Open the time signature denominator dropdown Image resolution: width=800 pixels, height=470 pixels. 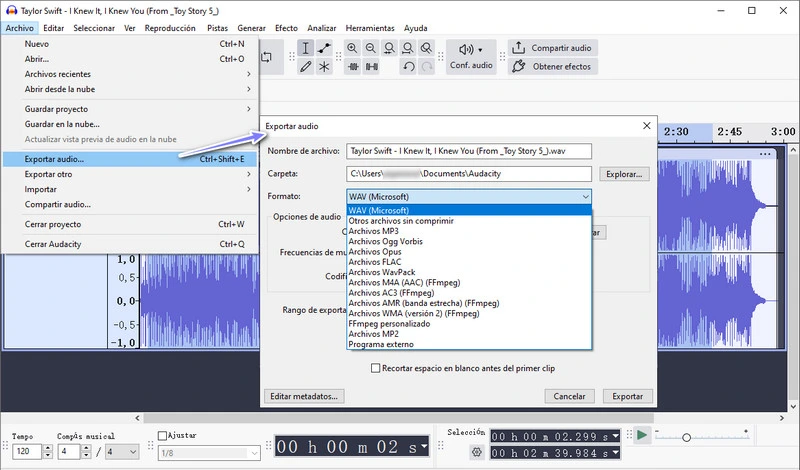click(x=122, y=452)
